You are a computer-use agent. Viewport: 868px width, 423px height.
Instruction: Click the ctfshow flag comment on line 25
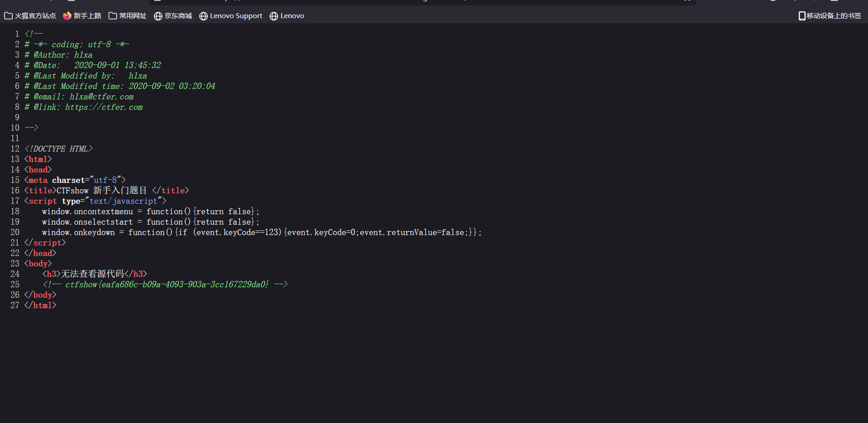167,285
